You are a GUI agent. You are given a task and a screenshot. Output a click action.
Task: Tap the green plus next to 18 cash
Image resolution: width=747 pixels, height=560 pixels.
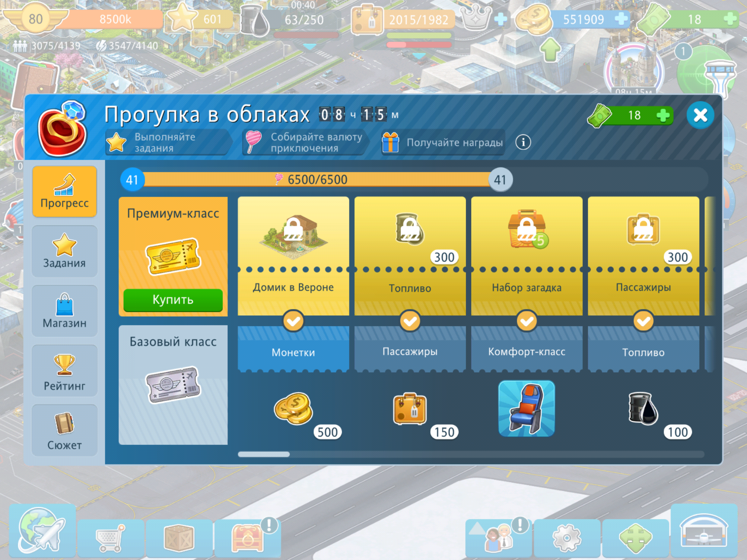[662, 116]
